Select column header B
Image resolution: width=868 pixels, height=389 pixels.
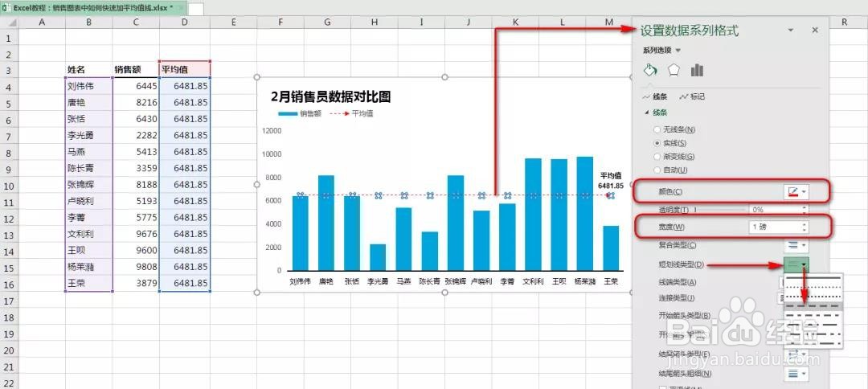(89, 23)
